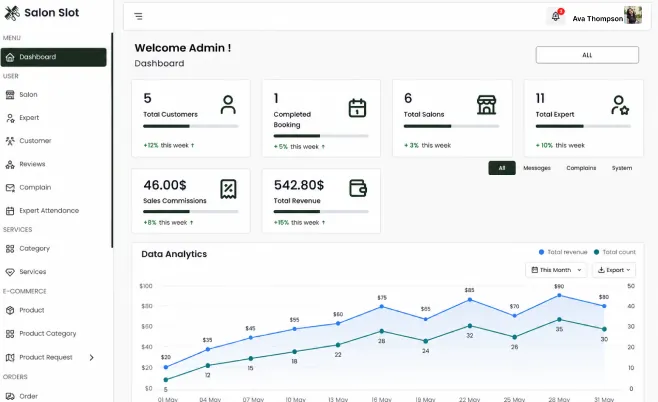Click the $75 revenue data point on the chart
Screen dimensions: 658x402
(x=381, y=306)
